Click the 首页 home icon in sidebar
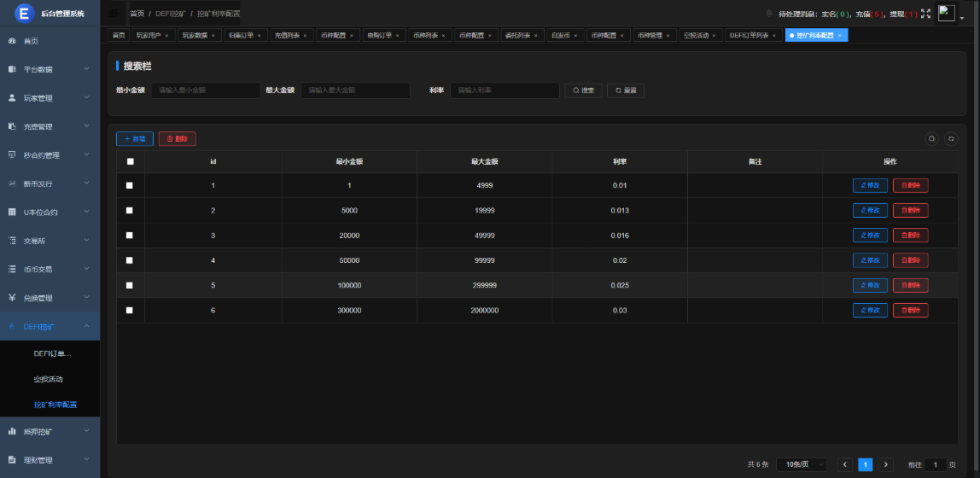 pyautogui.click(x=12, y=41)
